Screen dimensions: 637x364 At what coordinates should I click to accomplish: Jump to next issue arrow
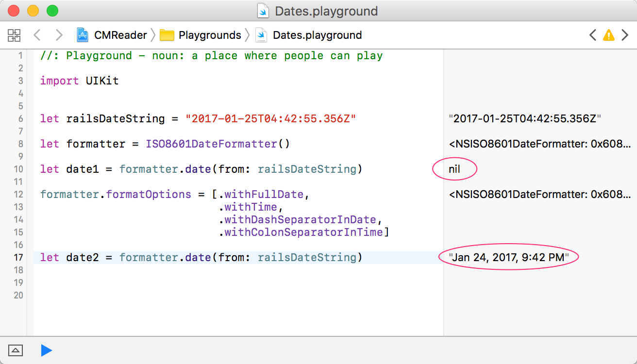point(625,35)
